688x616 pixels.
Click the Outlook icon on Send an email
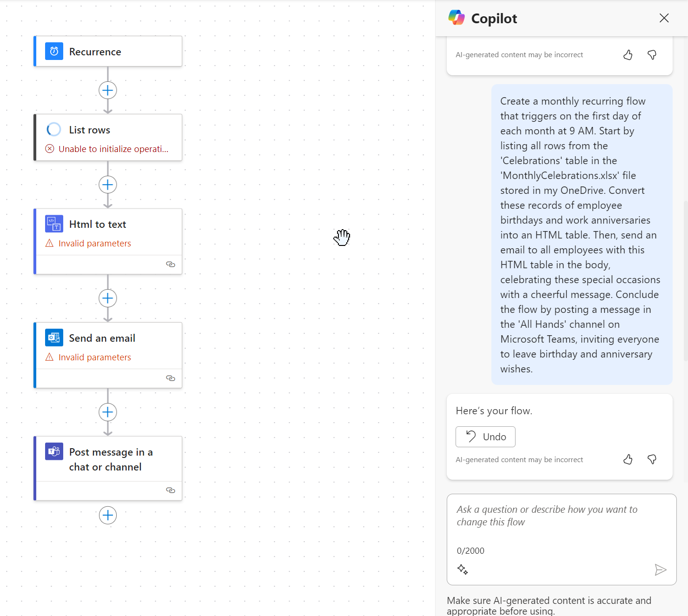pyautogui.click(x=54, y=338)
